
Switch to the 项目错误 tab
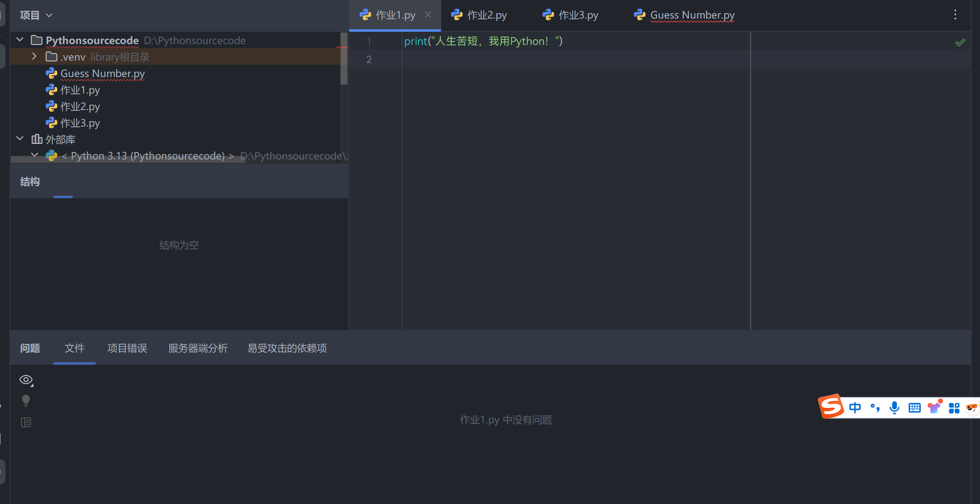click(127, 348)
